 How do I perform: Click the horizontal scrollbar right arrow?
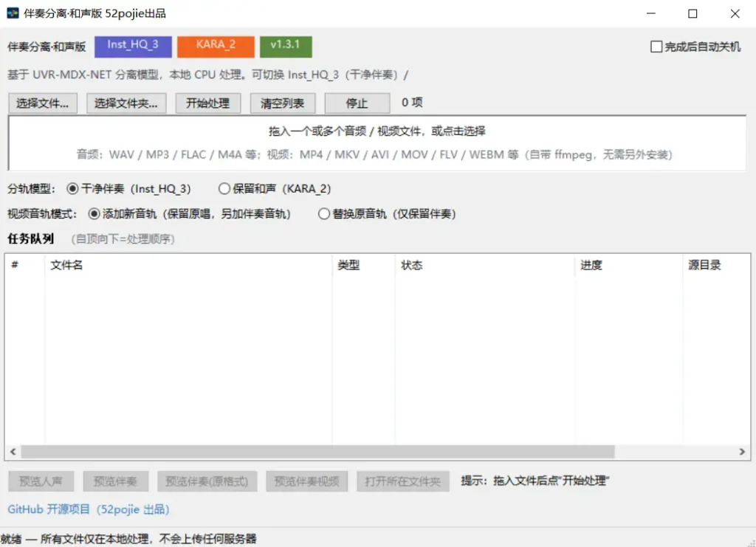(742, 452)
